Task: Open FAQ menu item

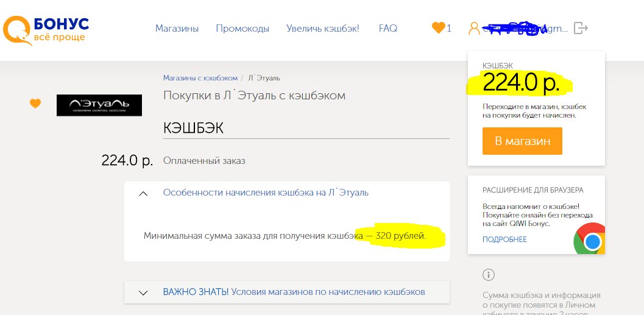Action: click(x=387, y=29)
